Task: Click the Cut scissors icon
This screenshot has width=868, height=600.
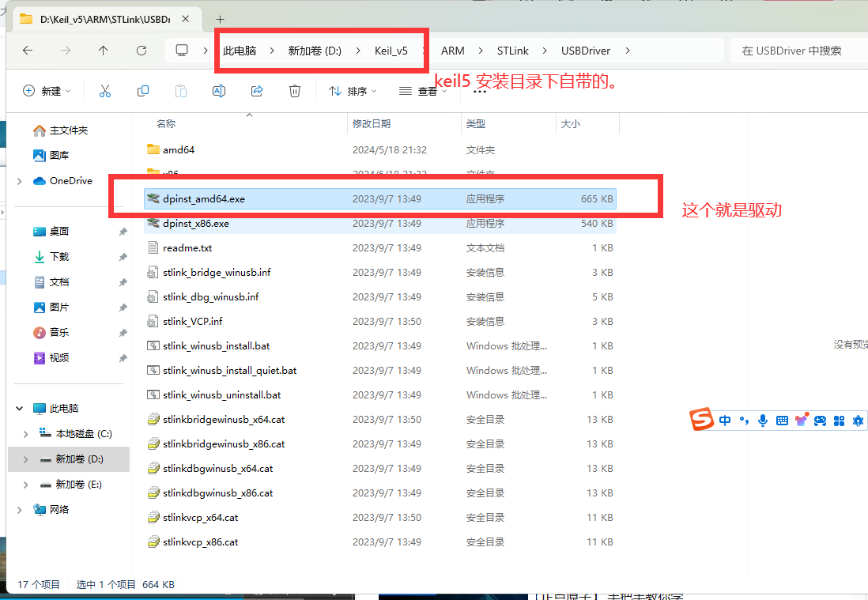Action: click(x=104, y=91)
